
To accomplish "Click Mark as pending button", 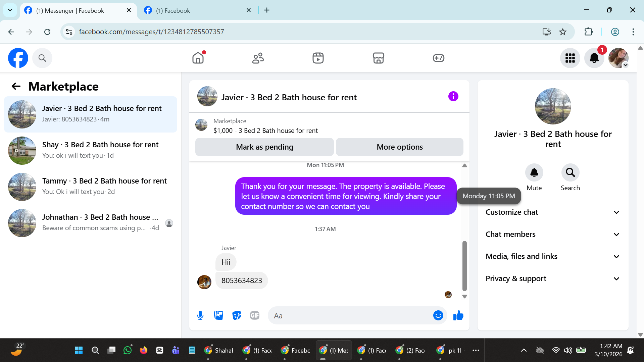I will pyautogui.click(x=264, y=147).
